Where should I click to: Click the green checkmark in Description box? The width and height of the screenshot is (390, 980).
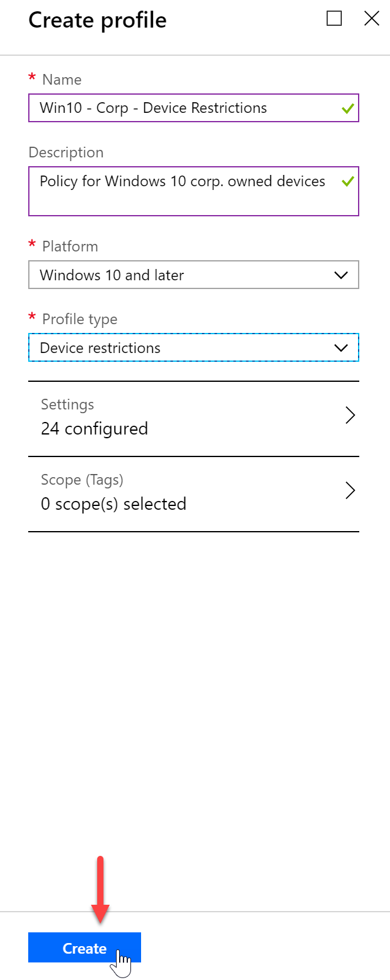point(347,182)
